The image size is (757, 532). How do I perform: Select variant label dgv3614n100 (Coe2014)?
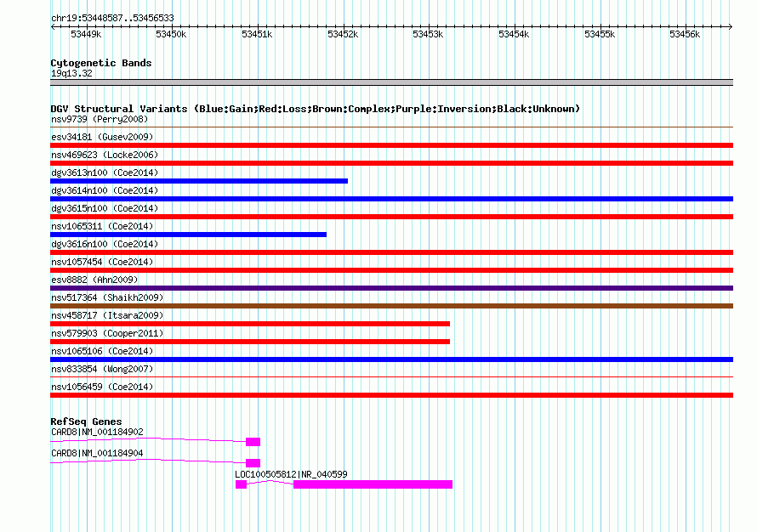(105, 190)
